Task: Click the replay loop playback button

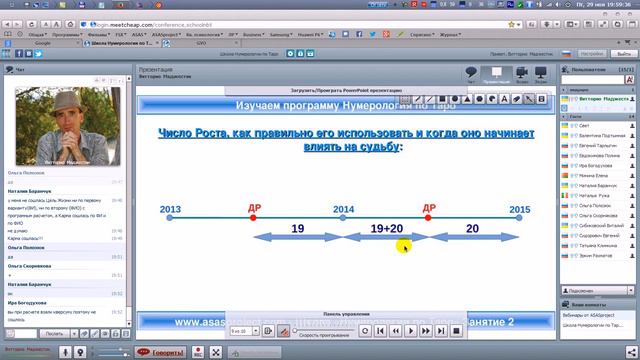Action: click(365, 331)
